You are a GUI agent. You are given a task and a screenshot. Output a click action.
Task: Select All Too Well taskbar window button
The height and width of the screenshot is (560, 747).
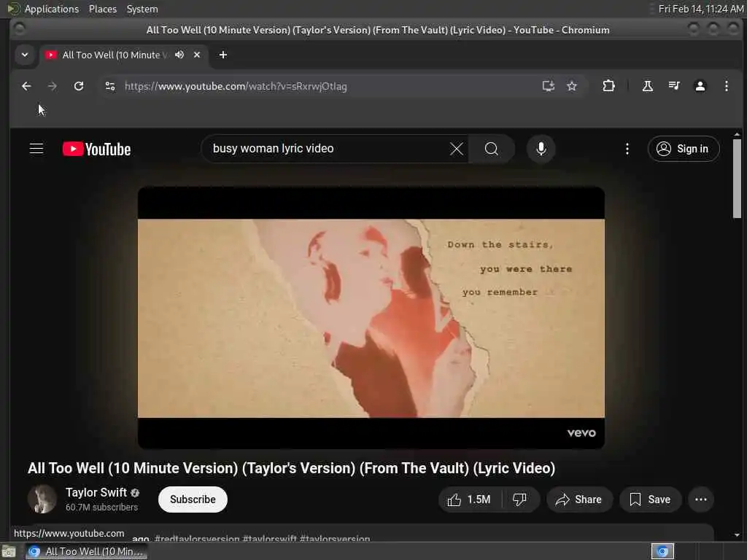86,551
